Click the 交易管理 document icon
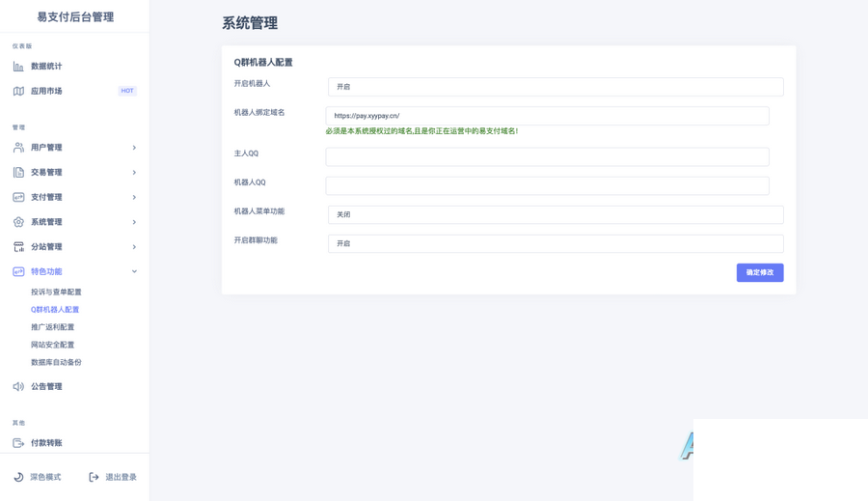 (18, 173)
